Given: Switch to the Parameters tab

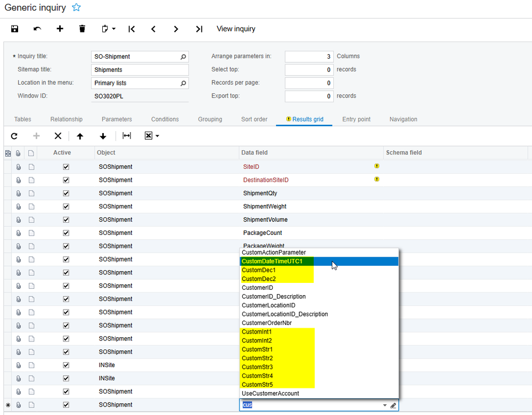Looking at the screenshot, I should pyautogui.click(x=117, y=119).
